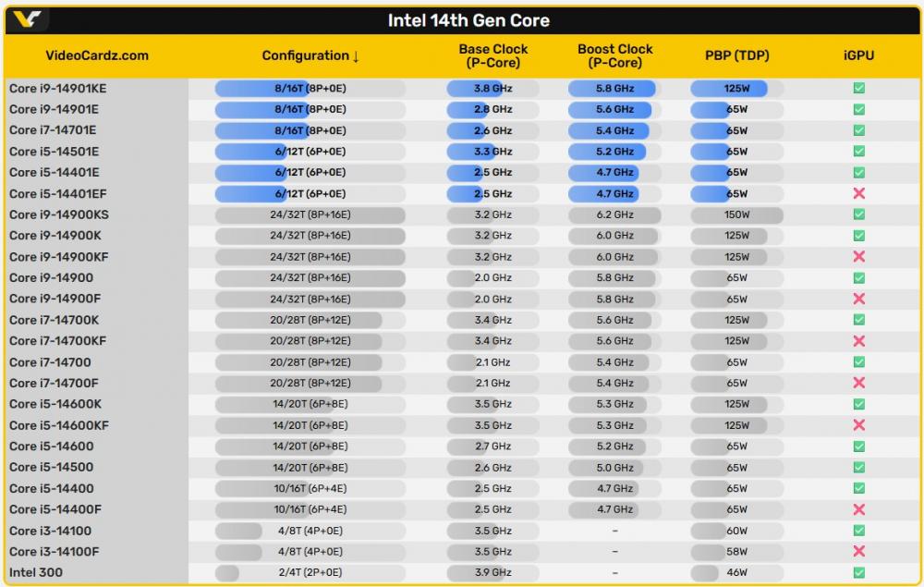924x587 pixels.
Task: Click iGPU red X for Core i9-14900KF
Action: (859, 256)
